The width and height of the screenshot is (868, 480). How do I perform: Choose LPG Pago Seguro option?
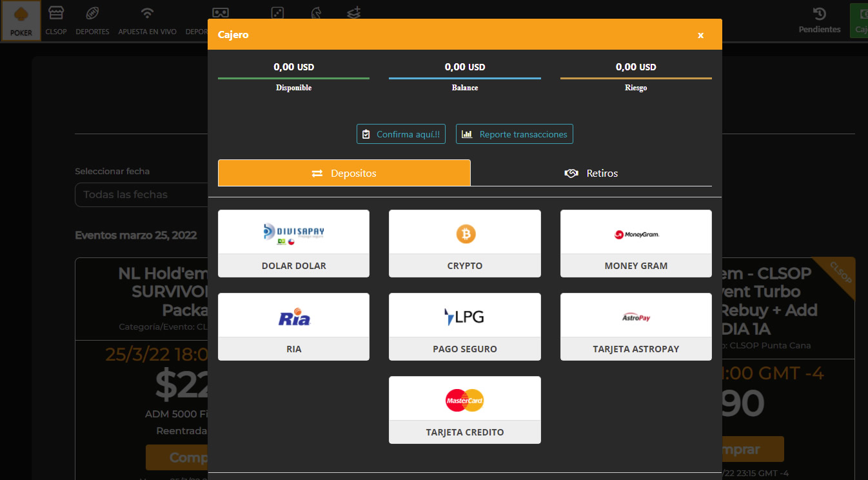point(465,326)
